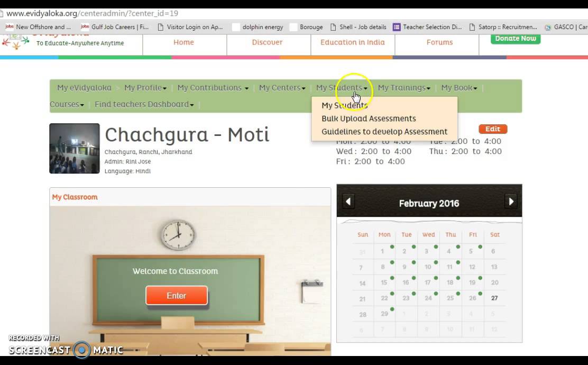Click the My eVidyaloka breadcrumb link
Image resolution: width=588 pixels, height=365 pixels.
pos(85,88)
